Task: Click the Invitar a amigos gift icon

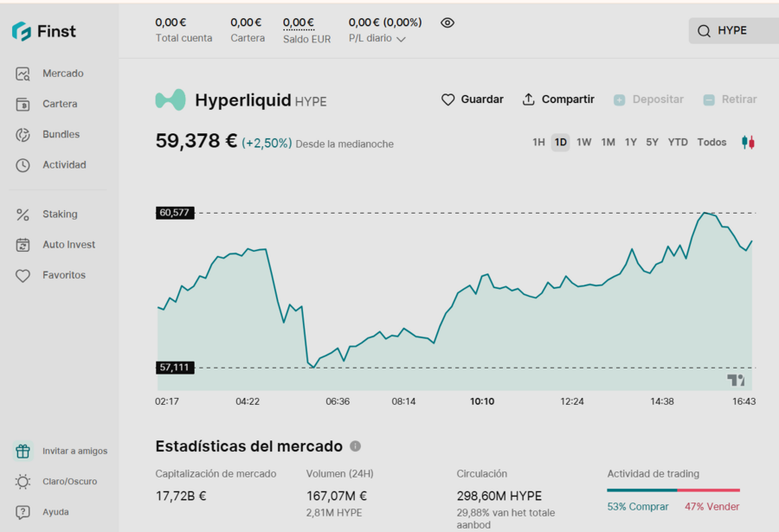Action: [23, 451]
